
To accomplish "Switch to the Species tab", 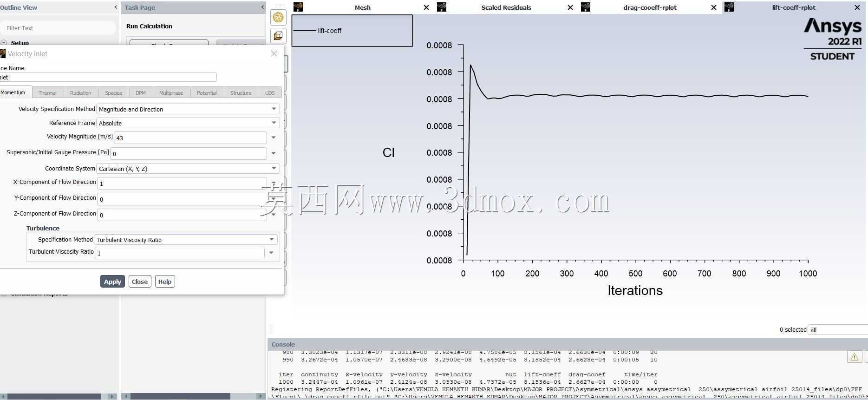I will coord(113,92).
